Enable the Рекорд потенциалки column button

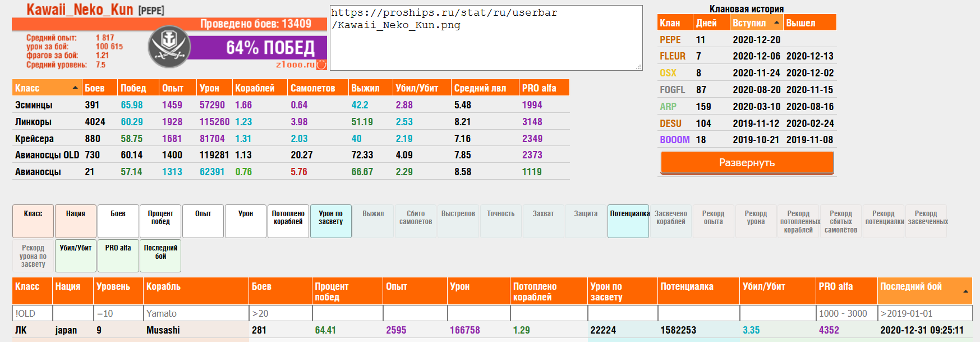pyautogui.click(x=884, y=221)
